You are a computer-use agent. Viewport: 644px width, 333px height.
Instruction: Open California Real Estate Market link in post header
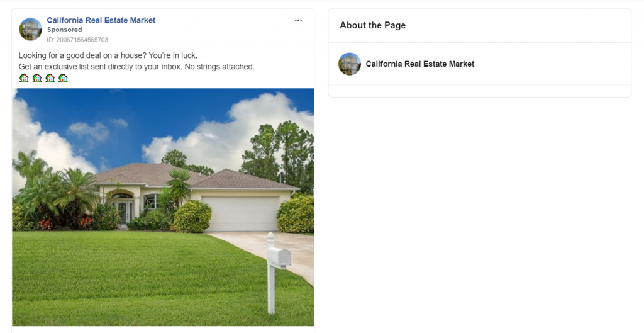pyautogui.click(x=101, y=20)
